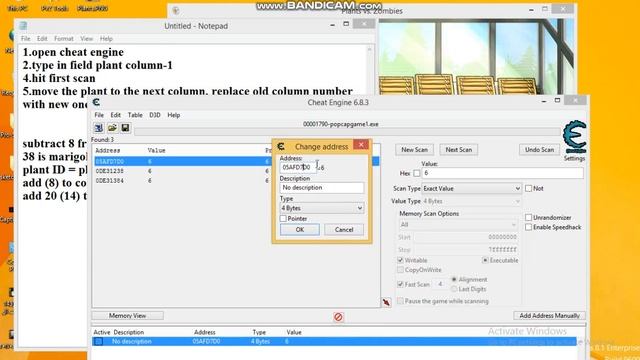The image size is (640, 360).
Task: Select the Last Digits radio button
Action: coord(454,289)
